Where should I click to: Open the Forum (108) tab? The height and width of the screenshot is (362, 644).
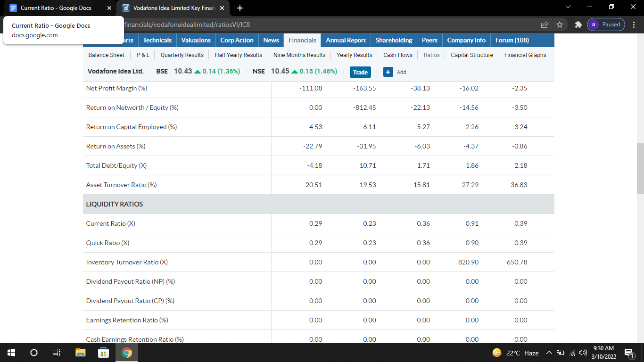512,40
